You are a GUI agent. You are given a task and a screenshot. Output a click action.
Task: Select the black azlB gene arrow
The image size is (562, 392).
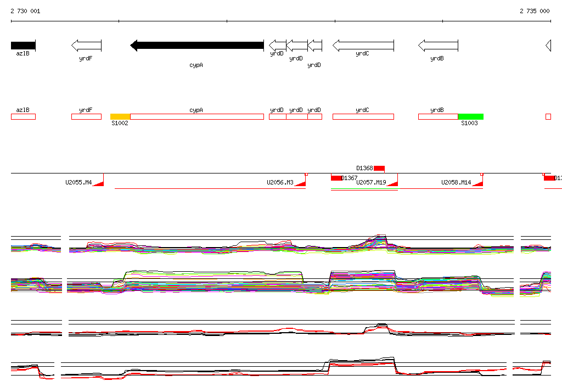click(23, 46)
